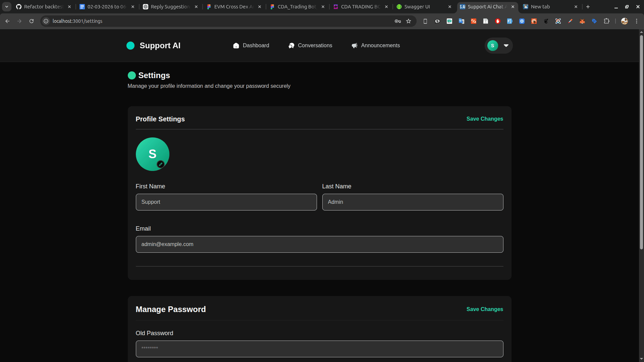Click the avatar edit pencil icon
This screenshot has width=644, height=362.
(161, 164)
